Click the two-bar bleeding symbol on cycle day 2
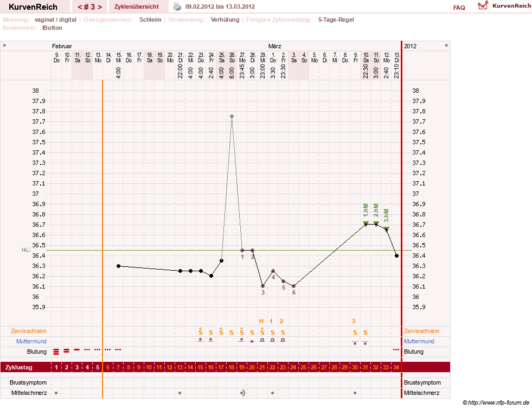This screenshot has width=532, height=409. pyautogui.click(x=67, y=350)
